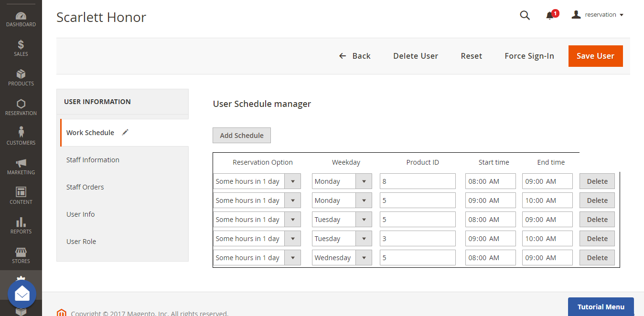This screenshot has height=316, width=644.
Task: Click the Save User button
Action: tap(595, 56)
